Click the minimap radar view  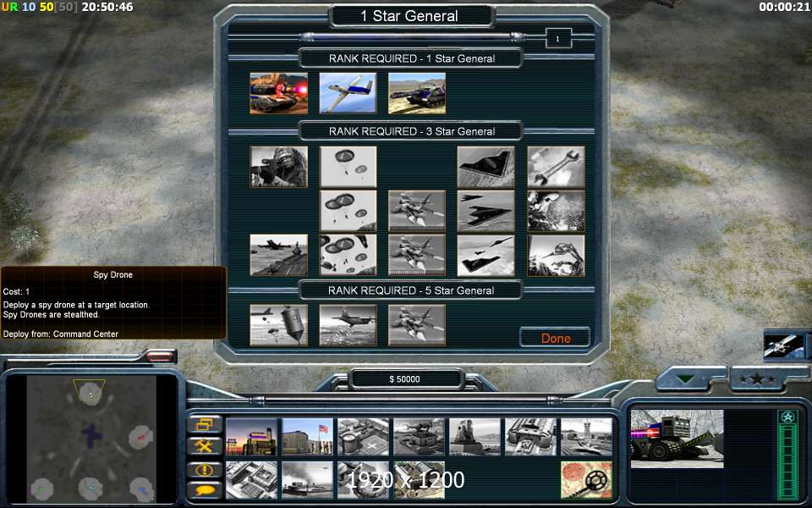[91, 439]
